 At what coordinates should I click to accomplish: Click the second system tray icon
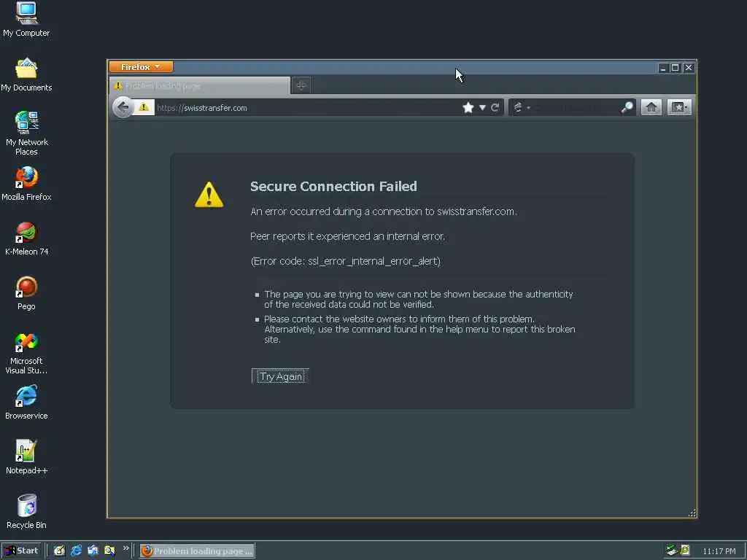coord(685,551)
